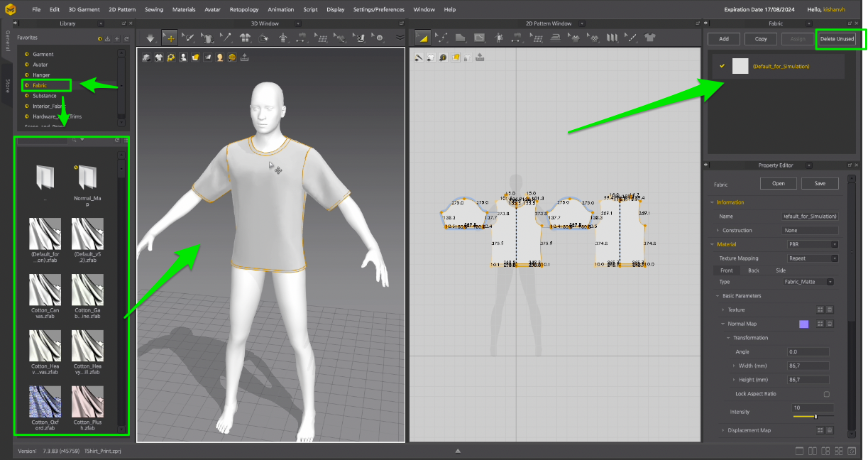The image size is (868, 460).
Task: Select the Internal Rectangle tool in 2D toolbar
Action: pos(479,37)
